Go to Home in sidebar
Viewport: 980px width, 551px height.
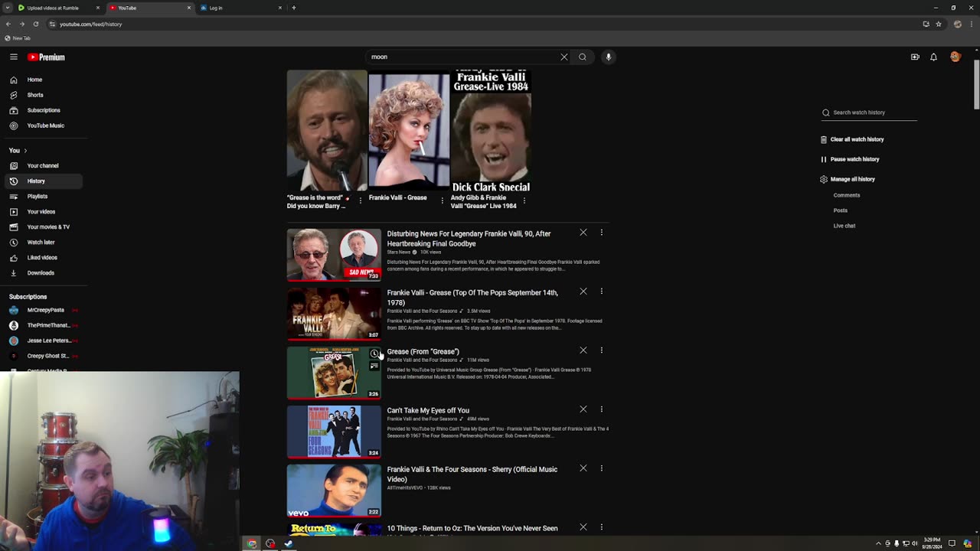click(x=42, y=80)
